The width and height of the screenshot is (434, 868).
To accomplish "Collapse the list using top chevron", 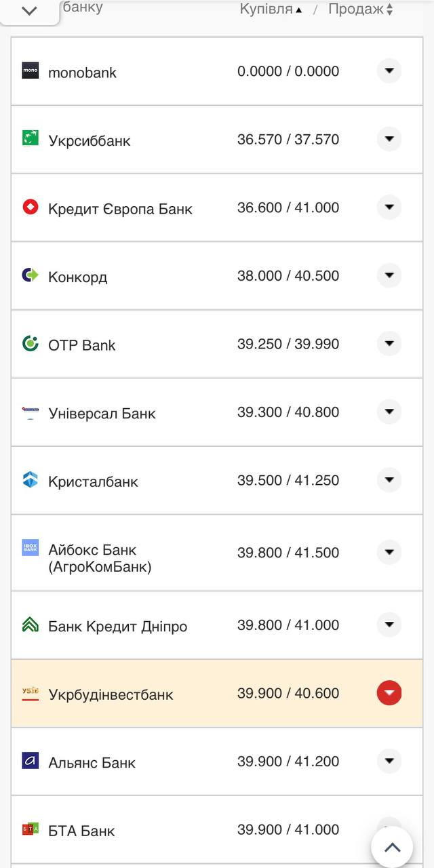I will point(29,11).
